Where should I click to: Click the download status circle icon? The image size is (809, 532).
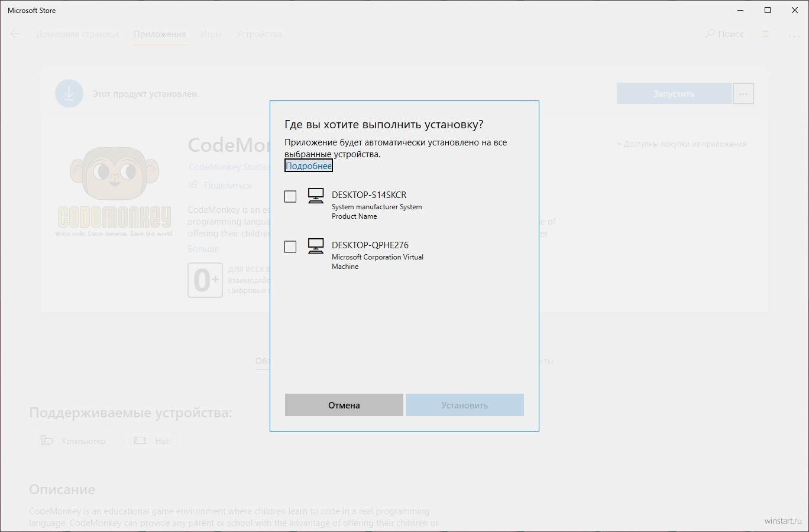69,93
